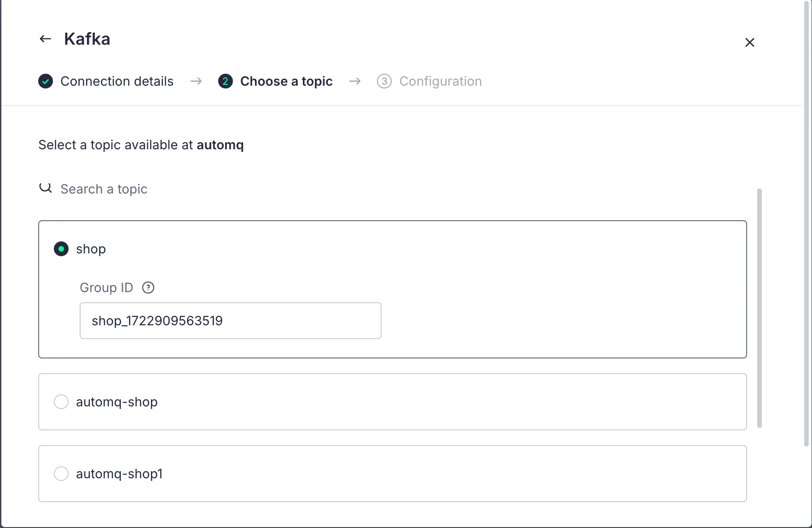Choose the automq-shop1 radio button

click(61, 474)
